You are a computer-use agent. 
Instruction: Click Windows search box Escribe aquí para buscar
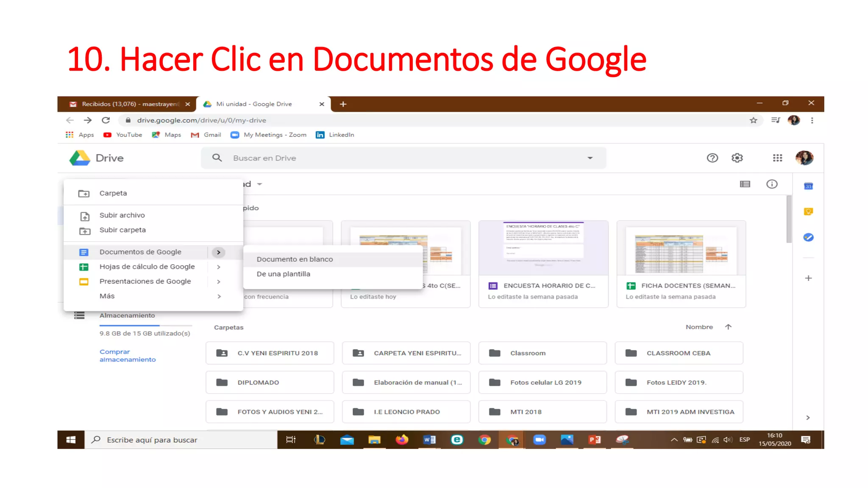coord(181,440)
